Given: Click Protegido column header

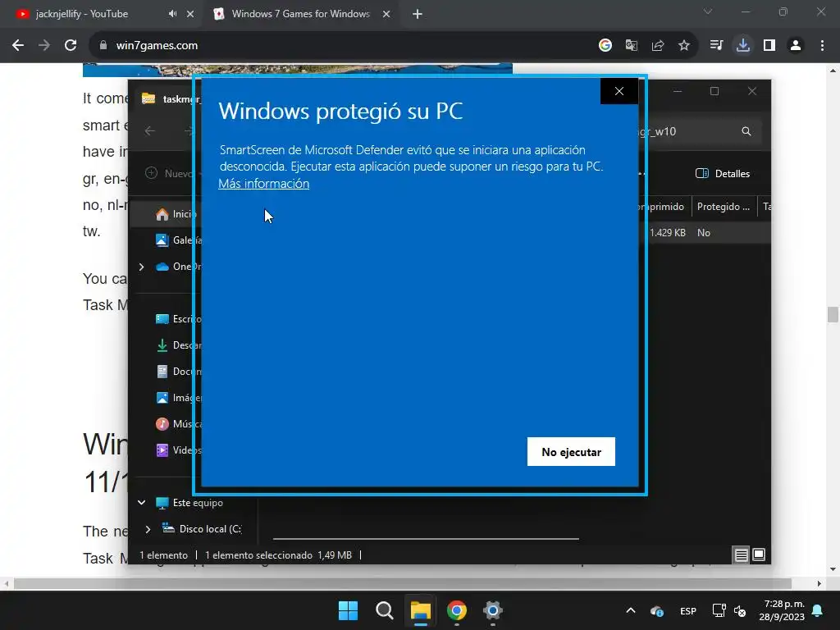Looking at the screenshot, I should tap(724, 206).
